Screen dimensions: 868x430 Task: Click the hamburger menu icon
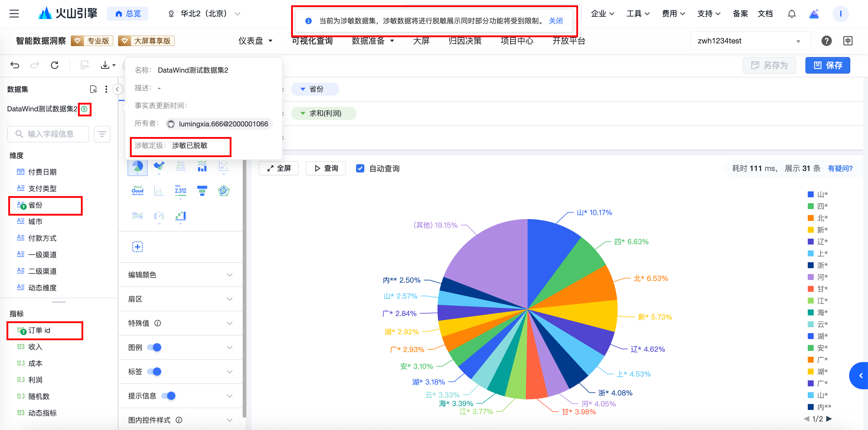coord(14,14)
